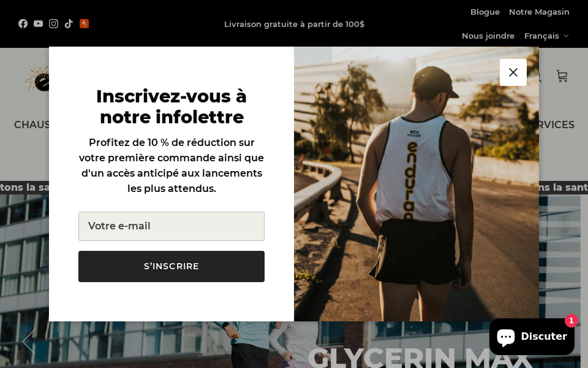The height and width of the screenshot is (368, 588).
Task: Open the Notre Magasin link
Action: tap(539, 12)
